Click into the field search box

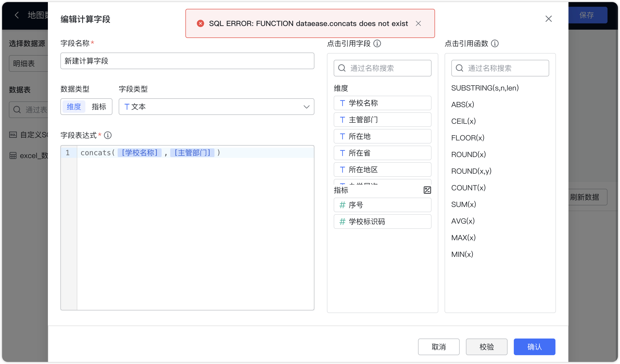(x=382, y=68)
